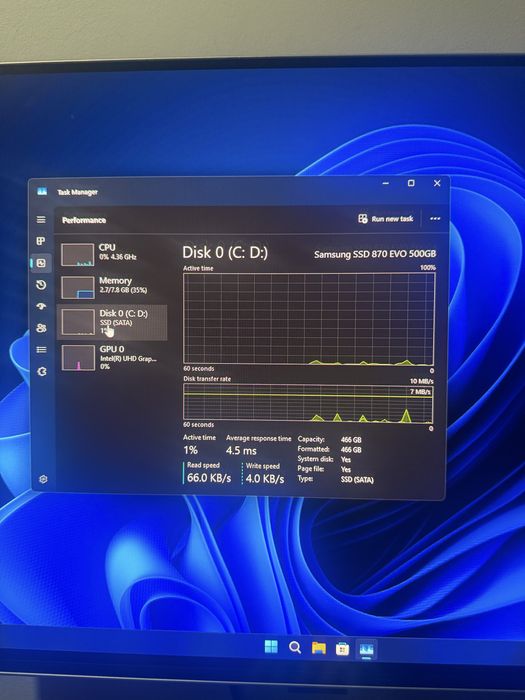Go to the Processes page icon

(41, 241)
